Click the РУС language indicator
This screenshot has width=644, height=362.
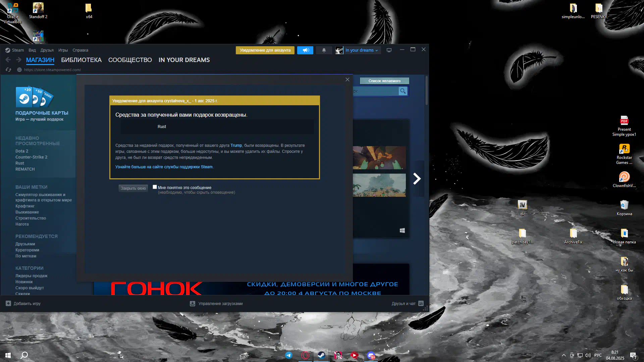click(x=598, y=355)
